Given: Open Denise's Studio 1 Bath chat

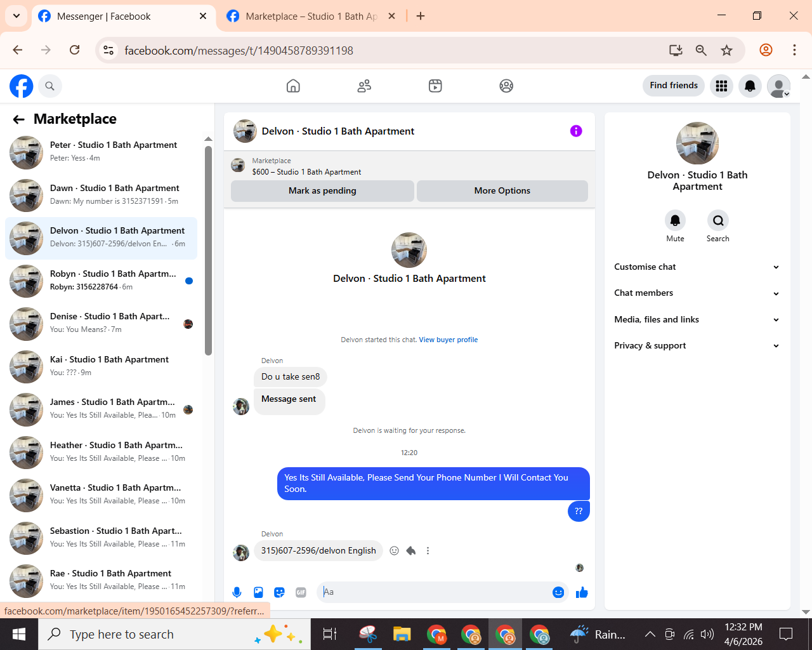Looking at the screenshot, I should click(x=101, y=324).
